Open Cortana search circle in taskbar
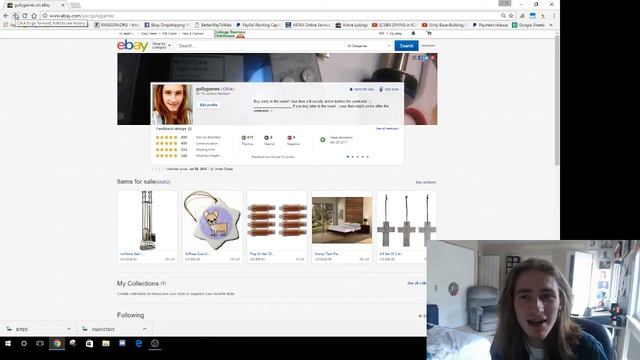The height and width of the screenshot is (360, 640). tap(24, 344)
